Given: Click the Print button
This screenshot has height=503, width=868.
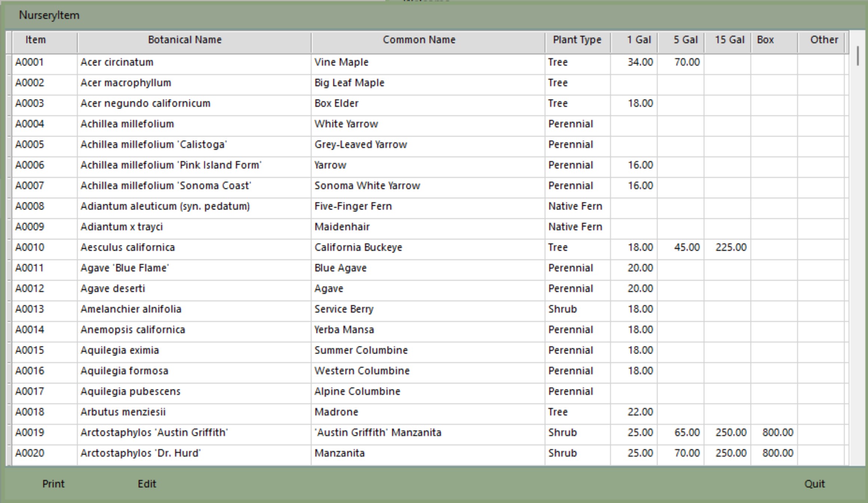Looking at the screenshot, I should click(53, 484).
